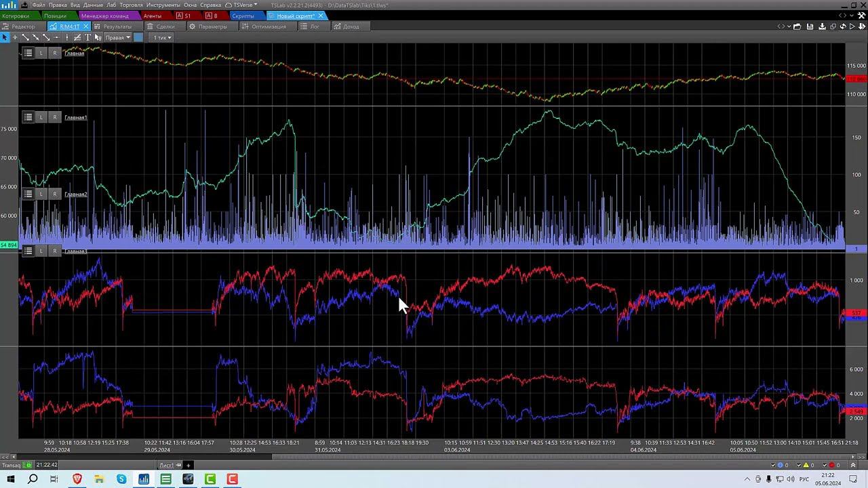
Task: Toggle right axis R on Главная pane
Action: 55,53
